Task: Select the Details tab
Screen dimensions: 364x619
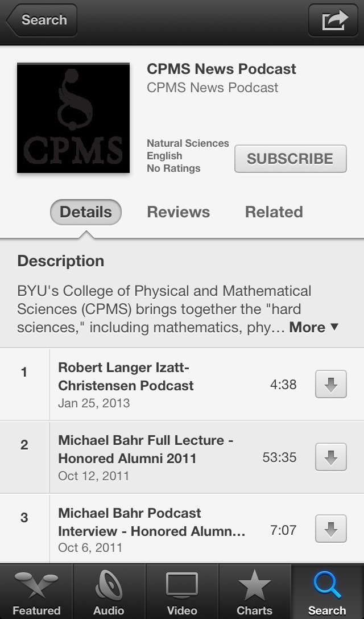Action: pyautogui.click(x=86, y=212)
